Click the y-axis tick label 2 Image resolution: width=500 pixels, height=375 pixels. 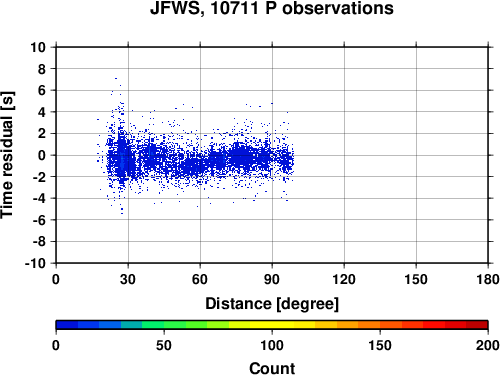pos(42,134)
